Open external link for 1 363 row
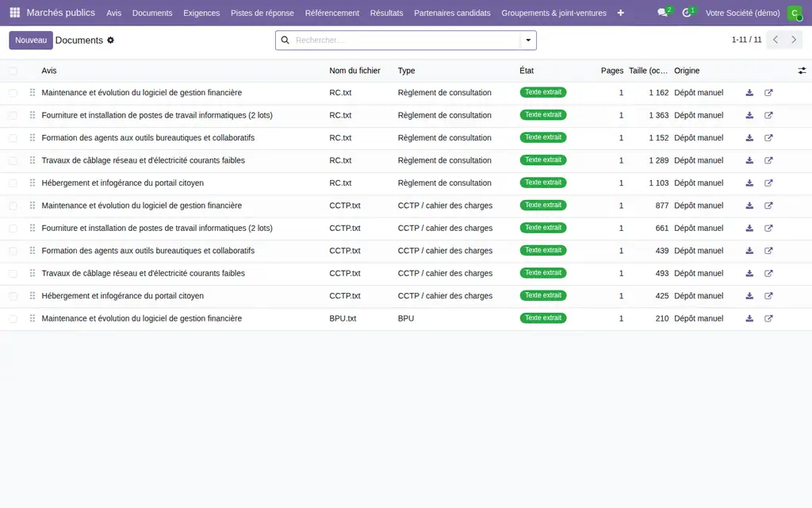This screenshot has width=812, height=508. pos(768,115)
